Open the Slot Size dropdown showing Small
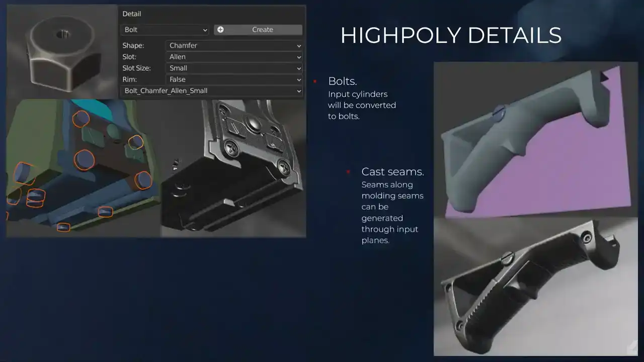This screenshot has height=362, width=644. (234, 68)
